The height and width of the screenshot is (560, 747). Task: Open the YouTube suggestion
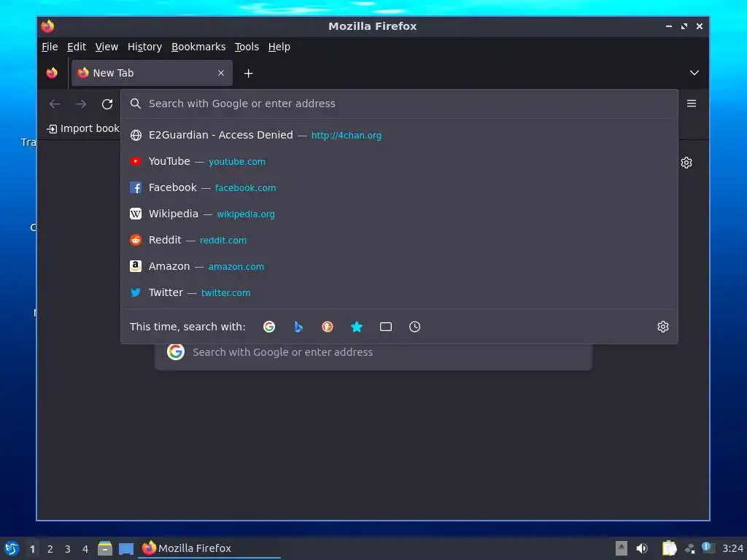coord(399,161)
